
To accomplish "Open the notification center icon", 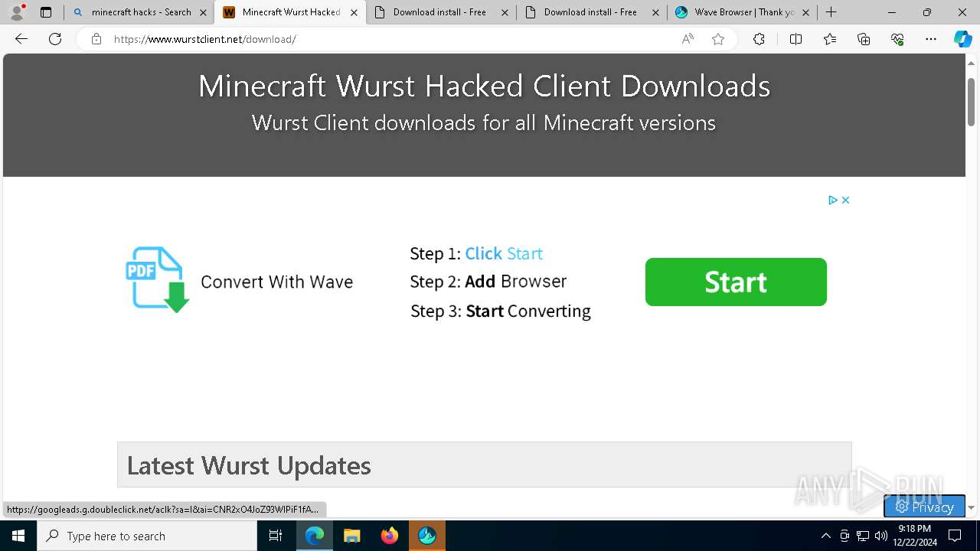I will point(955,536).
